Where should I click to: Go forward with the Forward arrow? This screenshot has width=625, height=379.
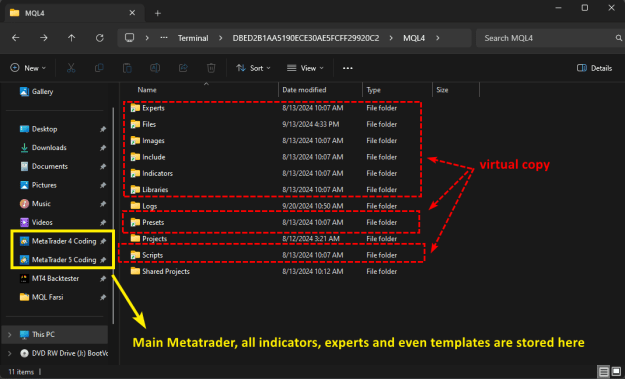[x=43, y=38]
